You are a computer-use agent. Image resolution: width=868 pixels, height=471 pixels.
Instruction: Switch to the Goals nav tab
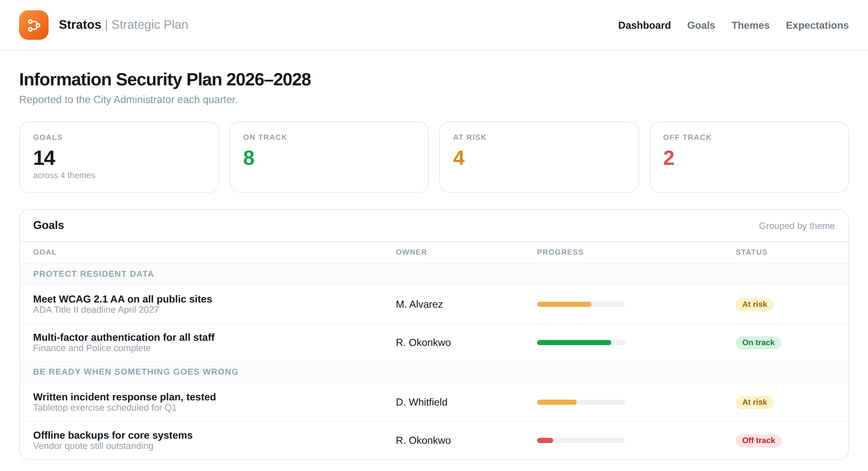pyautogui.click(x=701, y=25)
